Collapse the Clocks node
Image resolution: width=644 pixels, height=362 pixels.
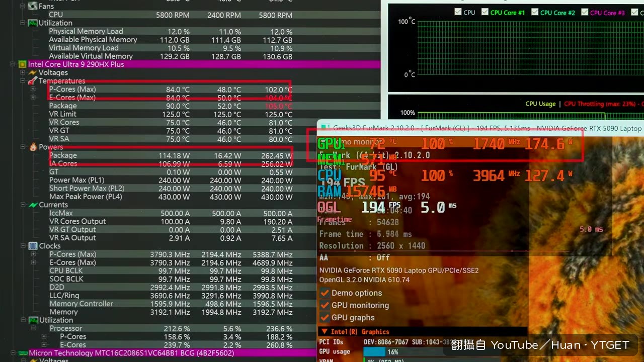coord(22,246)
